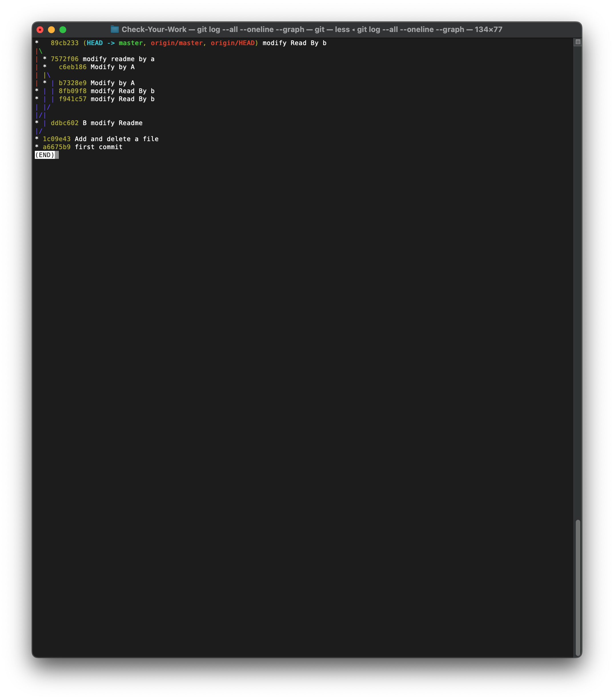Click 'modify readme by a' message

click(x=119, y=59)
